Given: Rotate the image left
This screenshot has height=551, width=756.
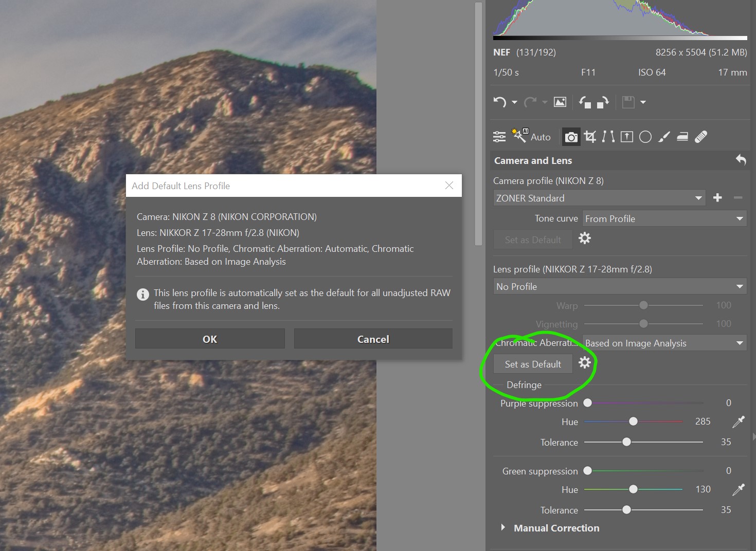Looking at the screenshot, I should pos(586,102).
